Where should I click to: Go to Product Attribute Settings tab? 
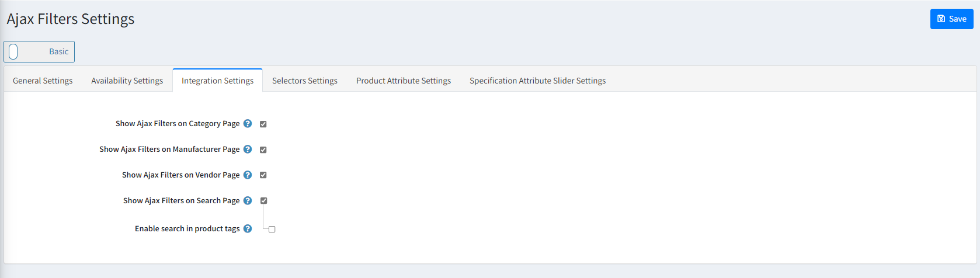point(404,81)
